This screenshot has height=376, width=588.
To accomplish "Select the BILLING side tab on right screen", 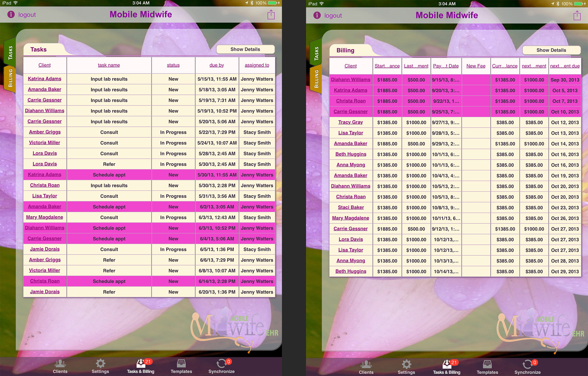I will [x=316, y=79].
